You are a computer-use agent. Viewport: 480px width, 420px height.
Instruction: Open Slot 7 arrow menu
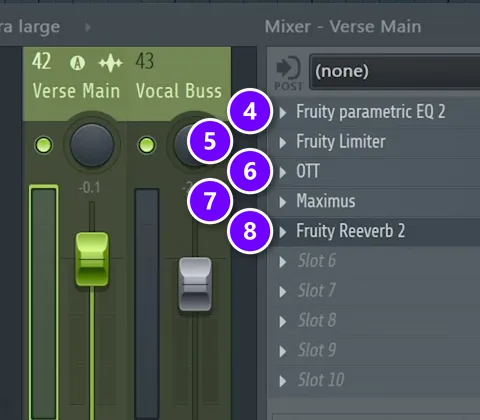tap(283, 292)
